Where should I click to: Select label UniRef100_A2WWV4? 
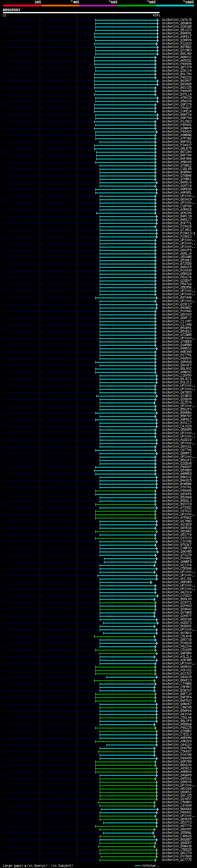coord(177,128)
